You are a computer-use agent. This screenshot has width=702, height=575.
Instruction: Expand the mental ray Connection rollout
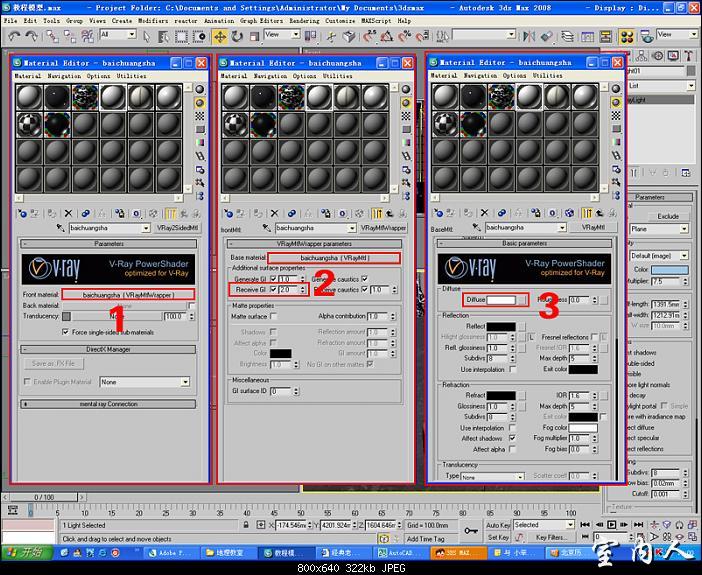click(108, 404)
